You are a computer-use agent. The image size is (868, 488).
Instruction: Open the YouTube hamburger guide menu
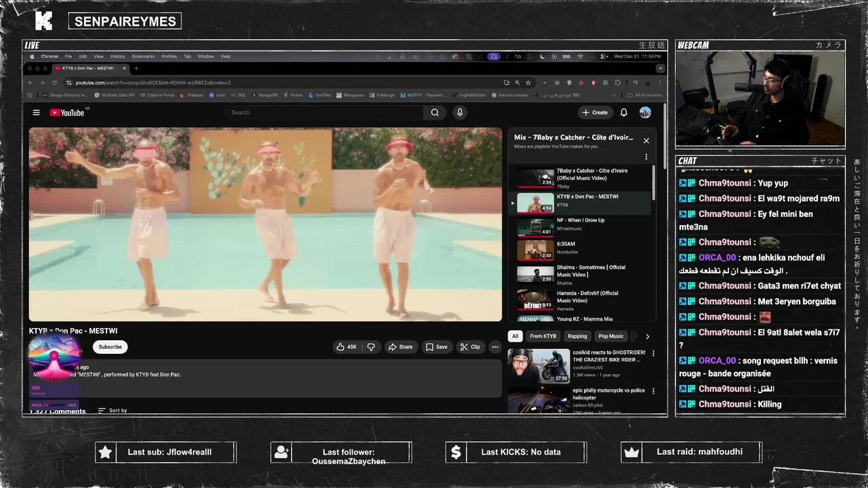coord(36,113)
